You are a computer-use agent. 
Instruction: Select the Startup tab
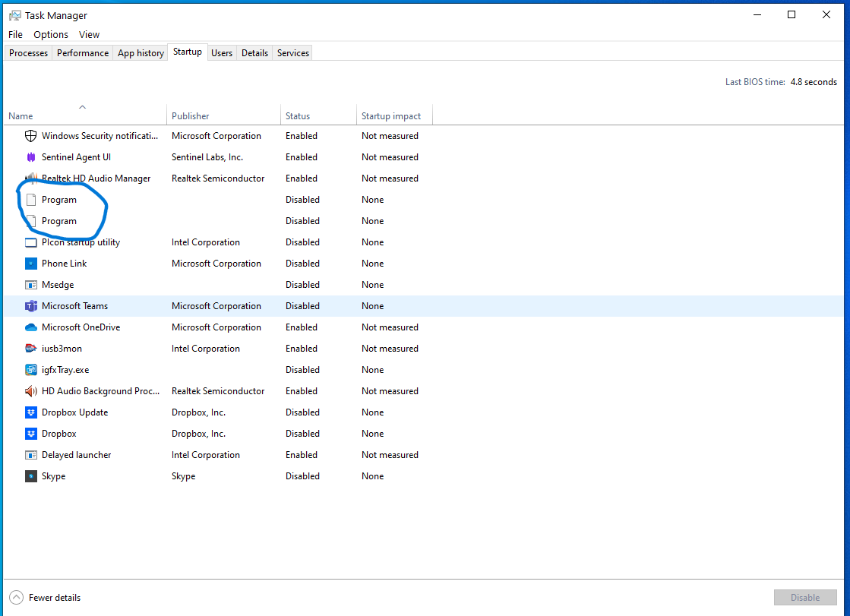point(188,52)
